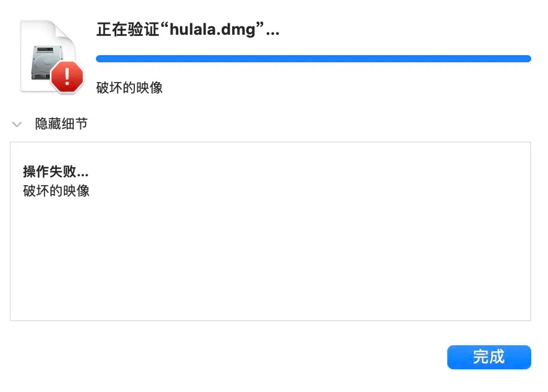Click blank space at bottom of details log
This screenshot has height=392, width=548.
[270, 306]
